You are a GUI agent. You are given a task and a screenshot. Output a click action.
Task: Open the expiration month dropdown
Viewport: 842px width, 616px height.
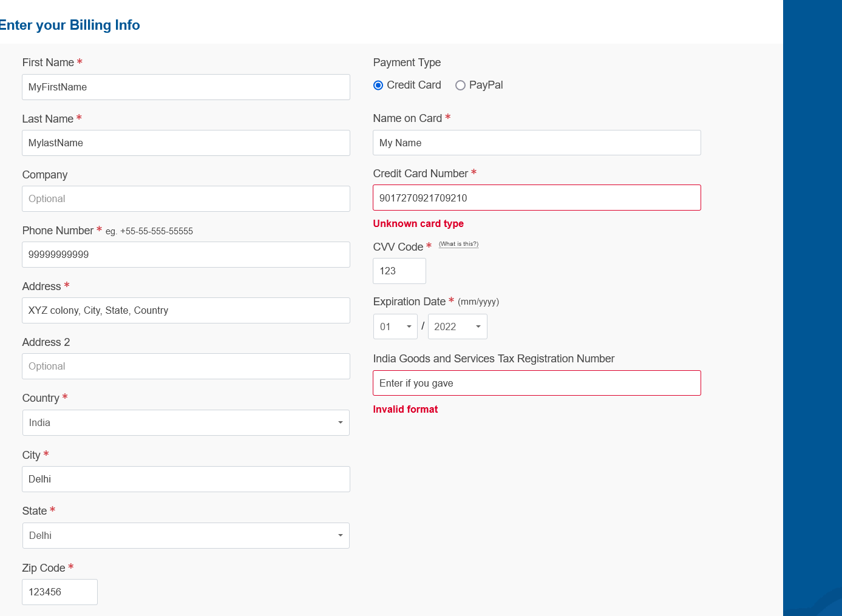click(395, 327)
